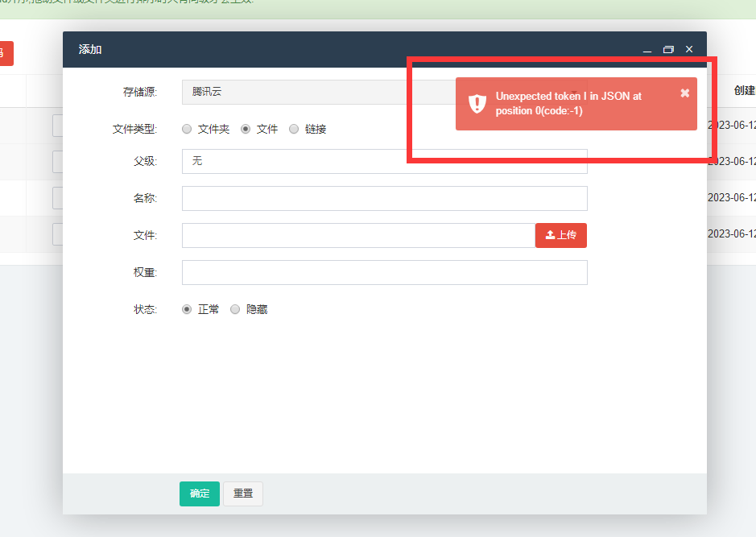The height and width of the screenshot is (537, 756).
Task: Set status to 隐藏
Action: click(x=235, y=309)
